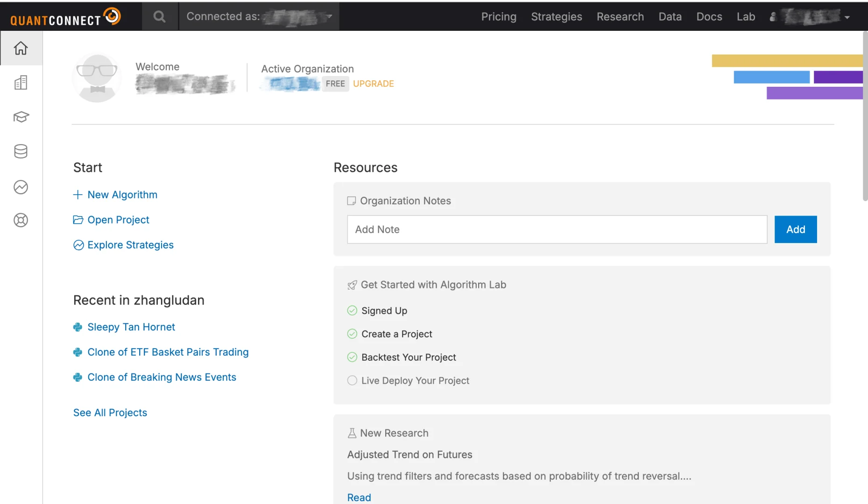
Task: Click the UPGRADE link
Action: point(374,84)
